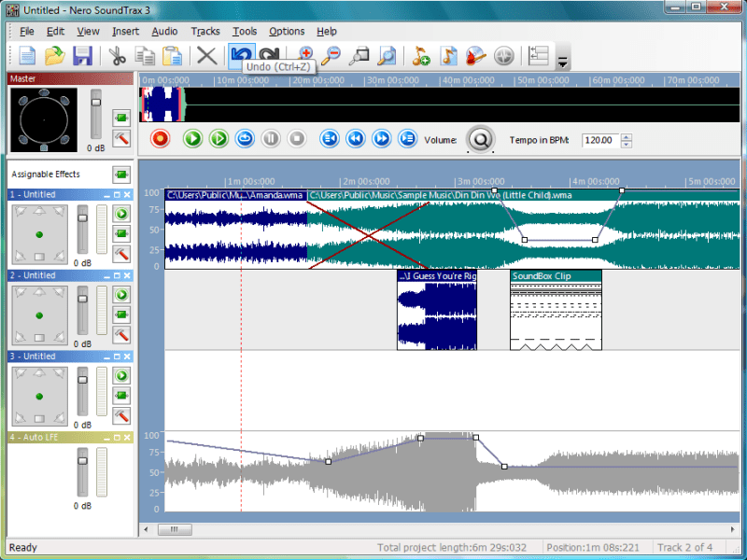The height and width of the screenshot is (560, 747).
Task: Paste from clipboard using the toolbar icon
Action: click(171, 57)
